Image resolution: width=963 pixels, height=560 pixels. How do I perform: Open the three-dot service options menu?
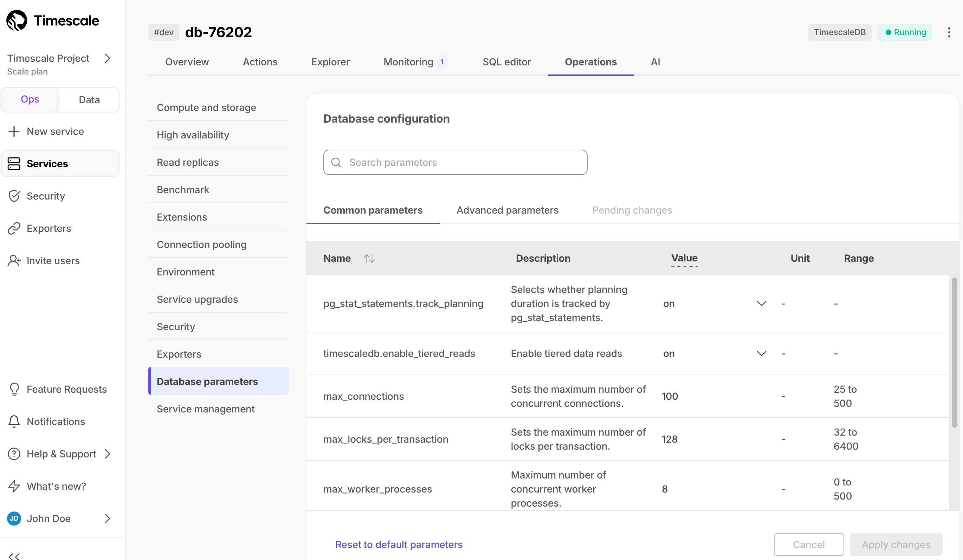949,32
